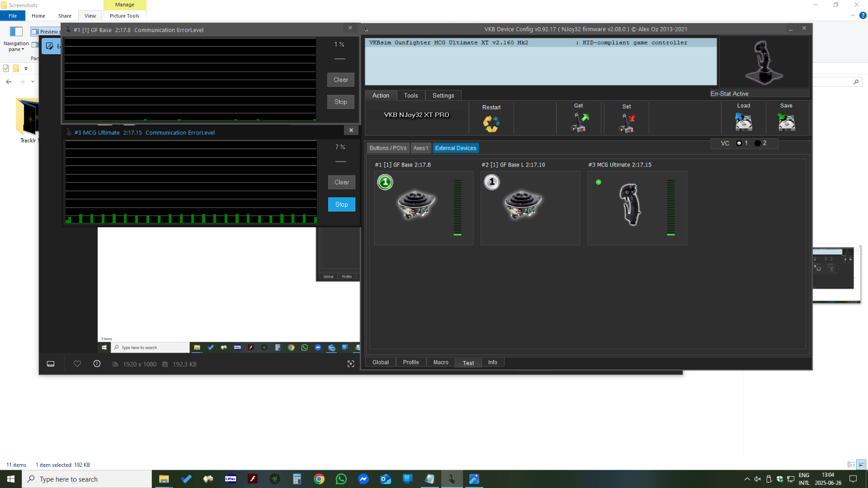Click the joystick picture beside the device list

(x=764, y=62)
